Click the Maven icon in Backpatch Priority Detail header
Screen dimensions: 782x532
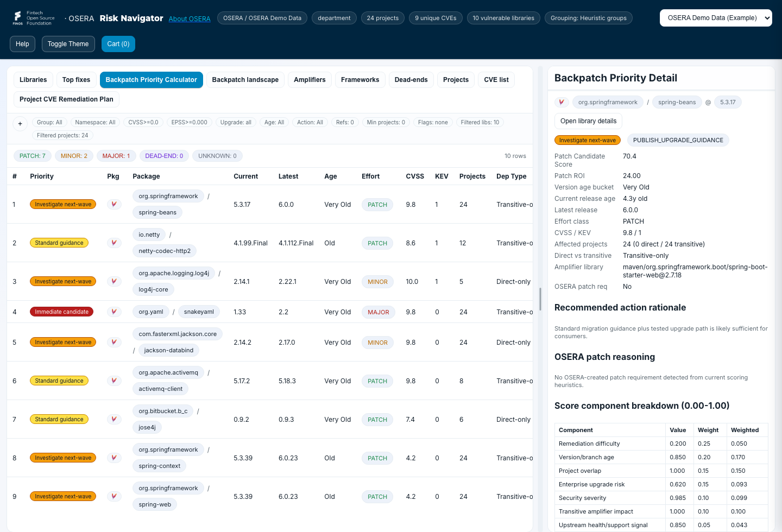pos(562,102)
